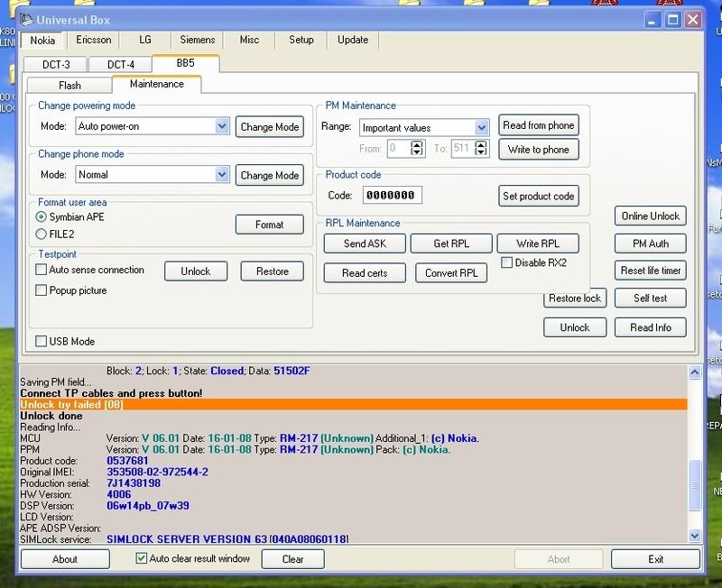Click the Restore lock button

click(x=575, y=299)
